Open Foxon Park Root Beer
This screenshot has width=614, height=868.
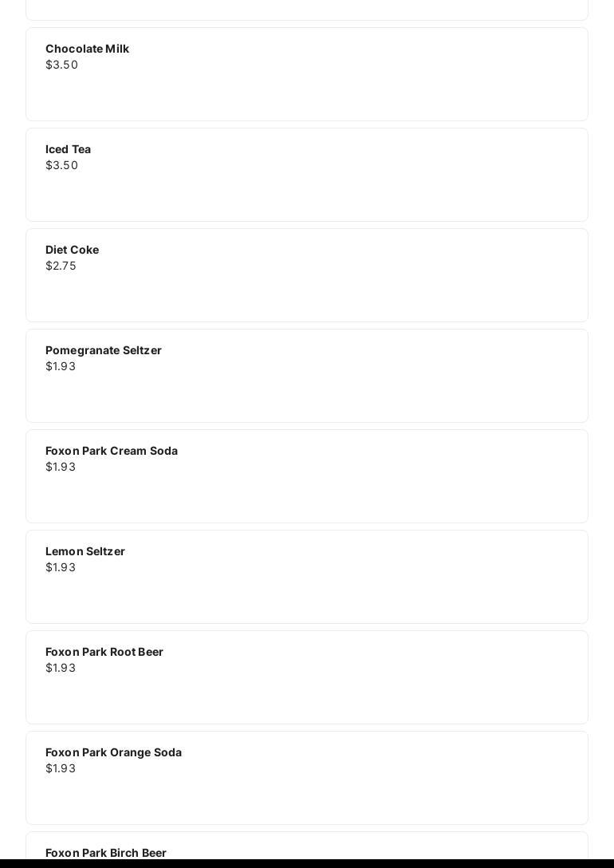104,653
